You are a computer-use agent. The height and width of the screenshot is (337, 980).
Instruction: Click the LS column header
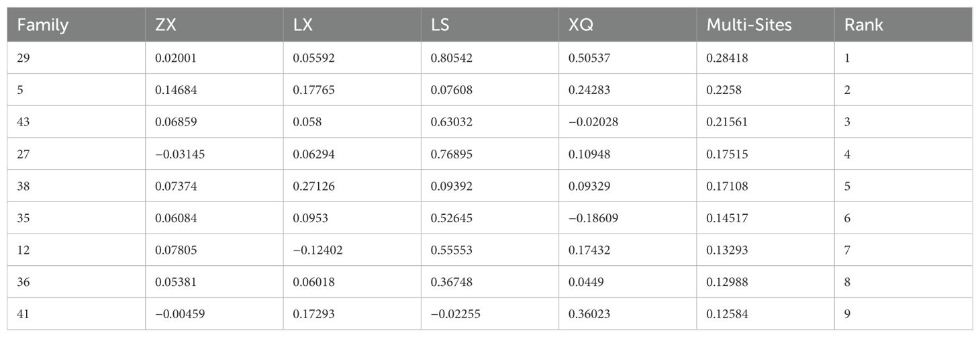tap(440, 26)
